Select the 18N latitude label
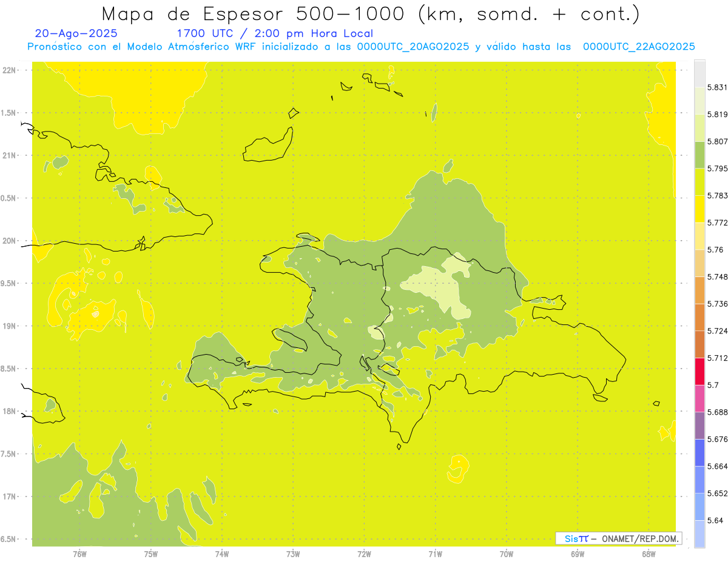728x562 pixels. [10, 412]
